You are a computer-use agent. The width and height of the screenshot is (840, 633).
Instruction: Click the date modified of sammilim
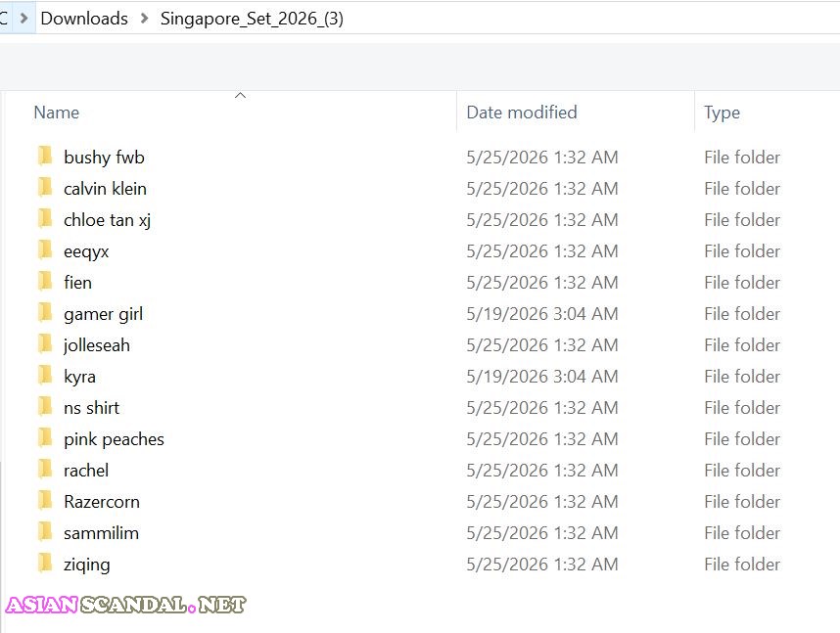point(542,533)
